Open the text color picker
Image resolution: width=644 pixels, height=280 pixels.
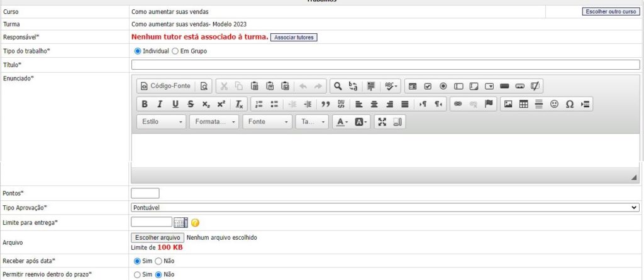coord(341,122)
